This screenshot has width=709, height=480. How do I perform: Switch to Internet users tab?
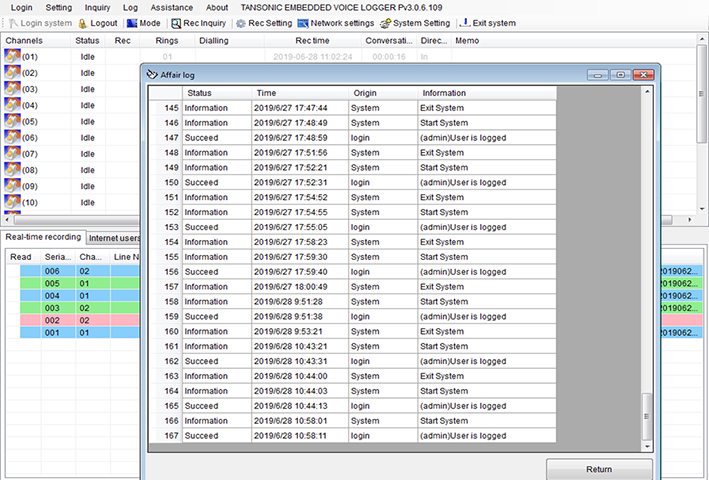[114, 238]
